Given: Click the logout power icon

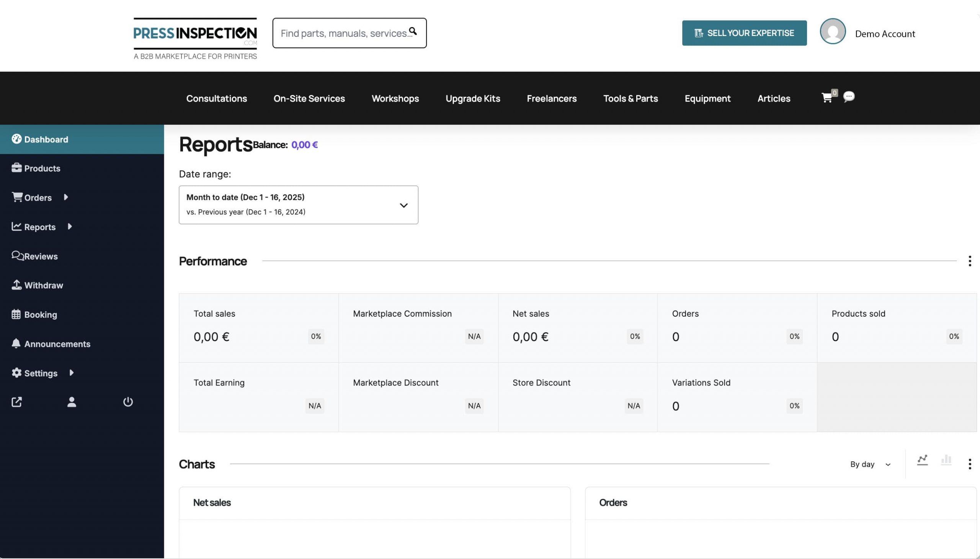Looking at the screenshot, I should (127, 402).
